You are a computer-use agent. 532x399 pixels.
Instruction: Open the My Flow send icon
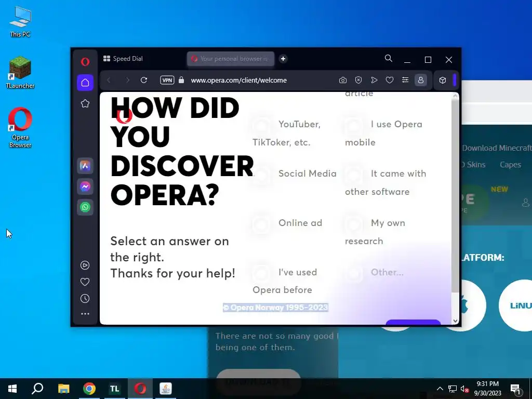(x=374, y=81)
